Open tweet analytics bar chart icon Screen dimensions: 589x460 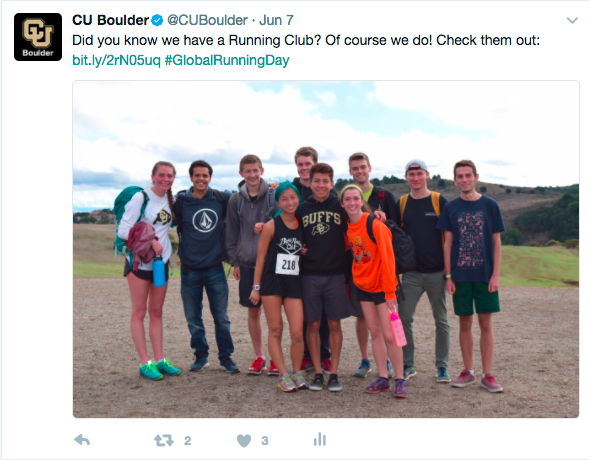320,439
